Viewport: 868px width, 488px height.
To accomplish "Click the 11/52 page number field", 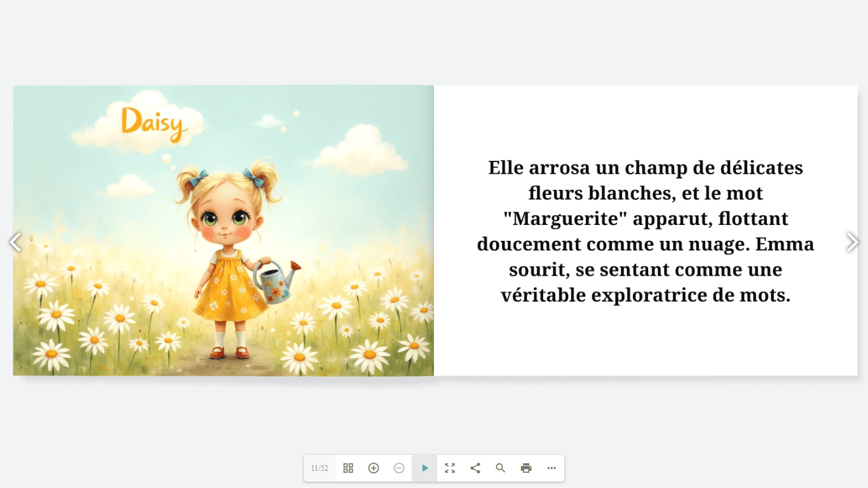I will pos(320,468).
